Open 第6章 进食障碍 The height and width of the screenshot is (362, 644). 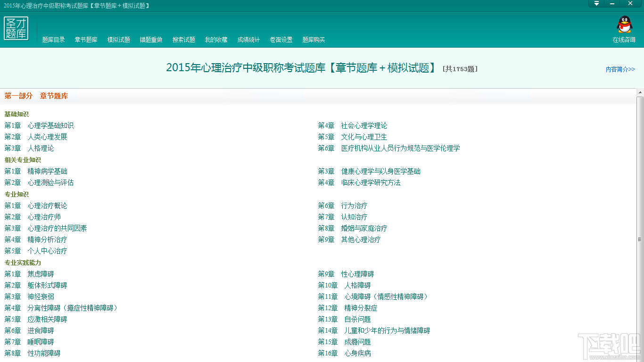[x=29, y=330]
